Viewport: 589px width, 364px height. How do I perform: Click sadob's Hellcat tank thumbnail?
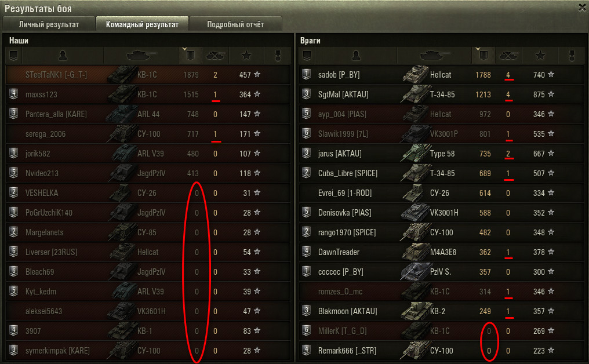[x=416, y=74]
